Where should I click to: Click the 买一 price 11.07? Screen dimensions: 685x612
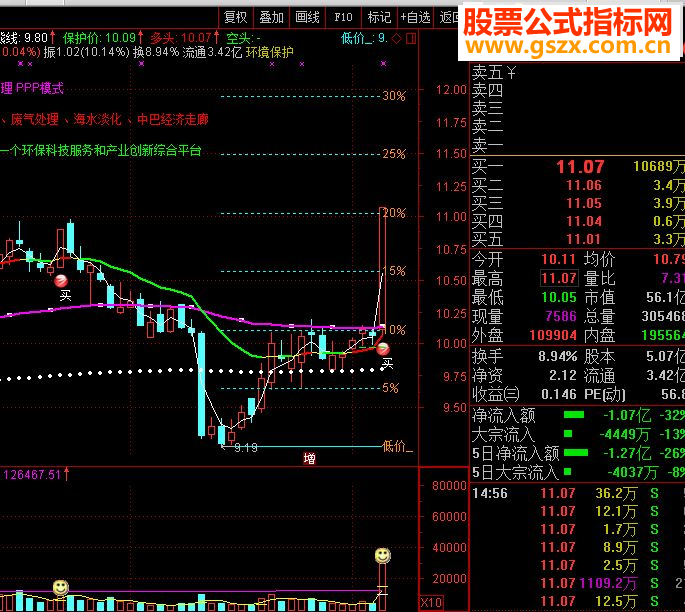coord(580,166)
